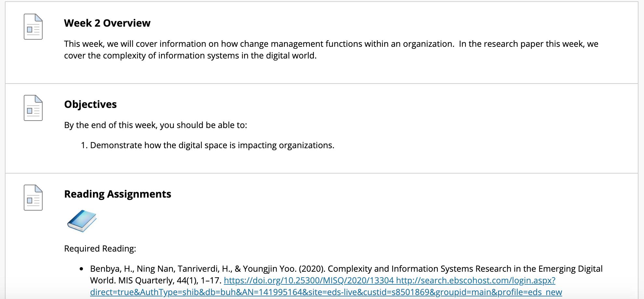Screen dimensions: 644x299
Task: Open the Objectives heading
Action: coord(90,104)
